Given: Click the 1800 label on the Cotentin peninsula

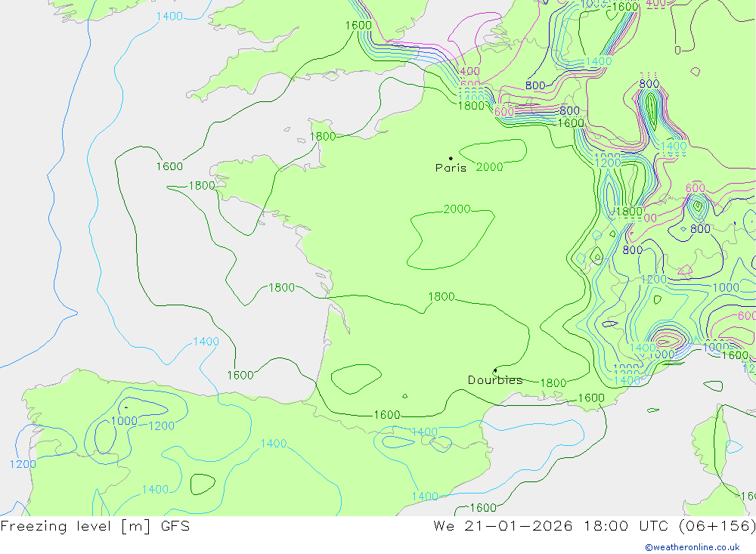Looking at the screenshot, I should (323, 137).
